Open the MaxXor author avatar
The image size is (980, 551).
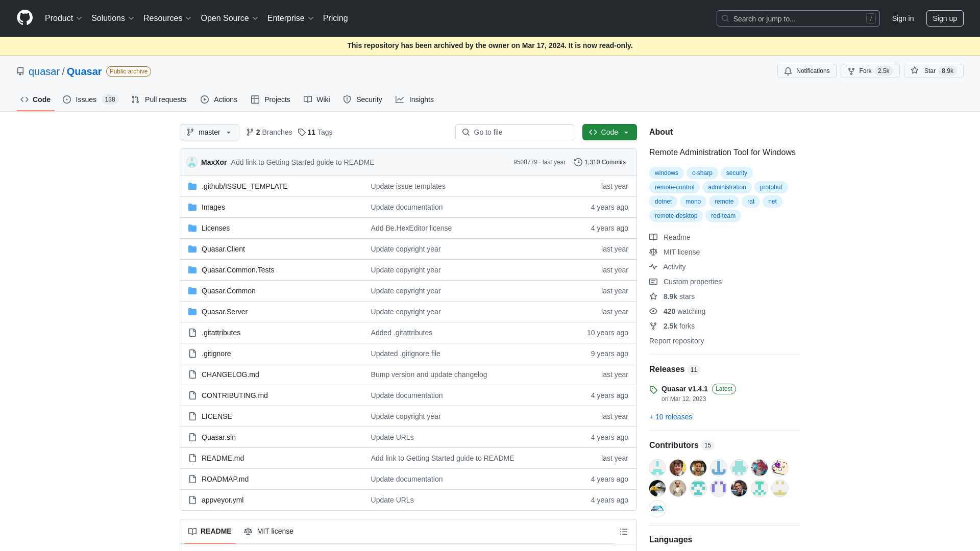(x=192, y=162)
